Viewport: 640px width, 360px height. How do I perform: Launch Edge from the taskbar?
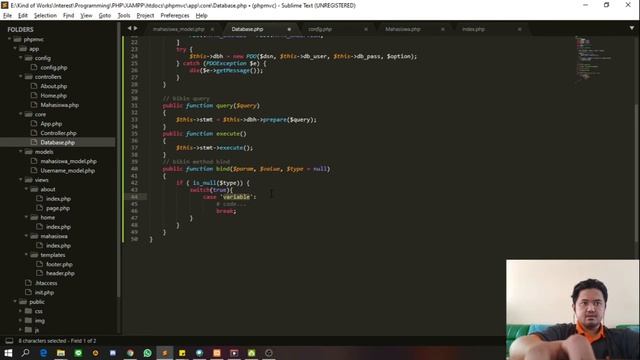click(x=43, y=353)
